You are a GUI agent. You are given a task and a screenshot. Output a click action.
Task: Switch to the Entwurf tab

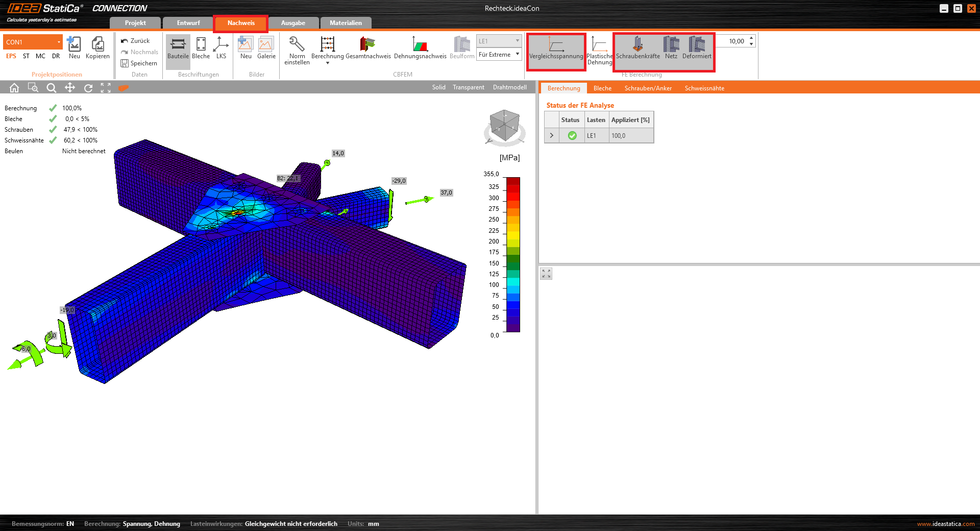(x=188, y=23)
